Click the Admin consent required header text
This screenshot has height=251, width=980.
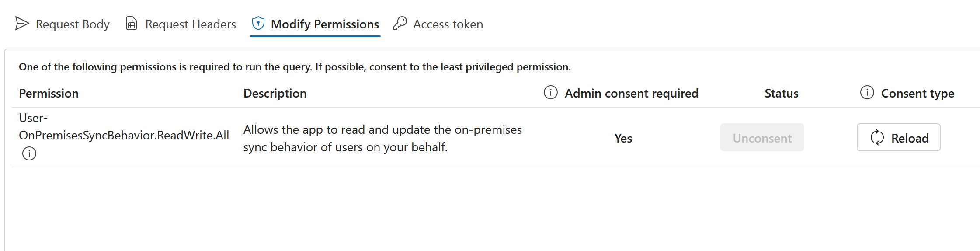(631, 94)
